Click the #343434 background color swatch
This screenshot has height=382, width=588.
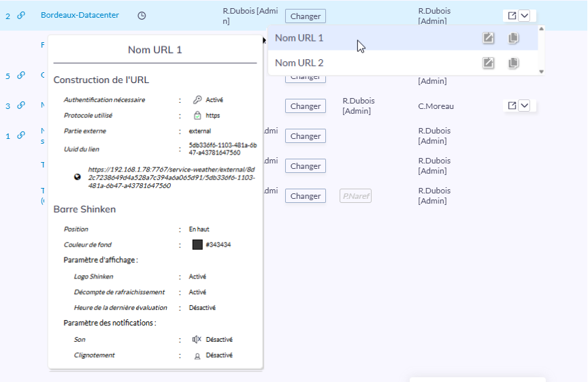click(197, 244)
